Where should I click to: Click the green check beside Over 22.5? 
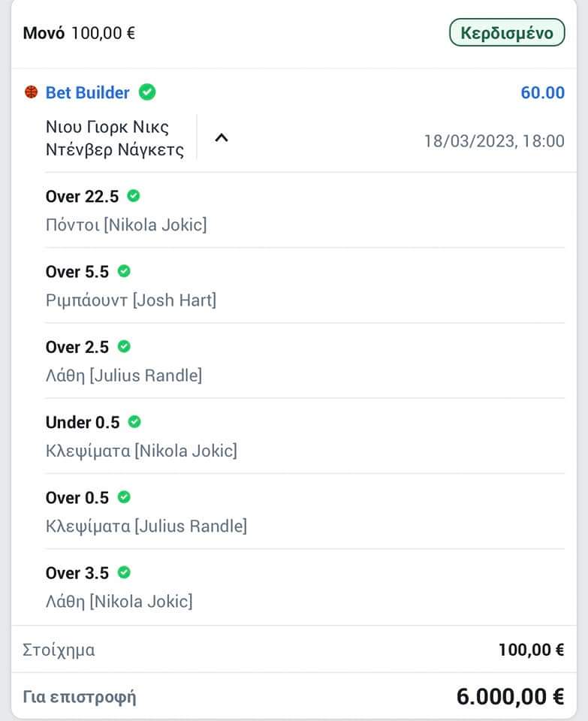134,196
